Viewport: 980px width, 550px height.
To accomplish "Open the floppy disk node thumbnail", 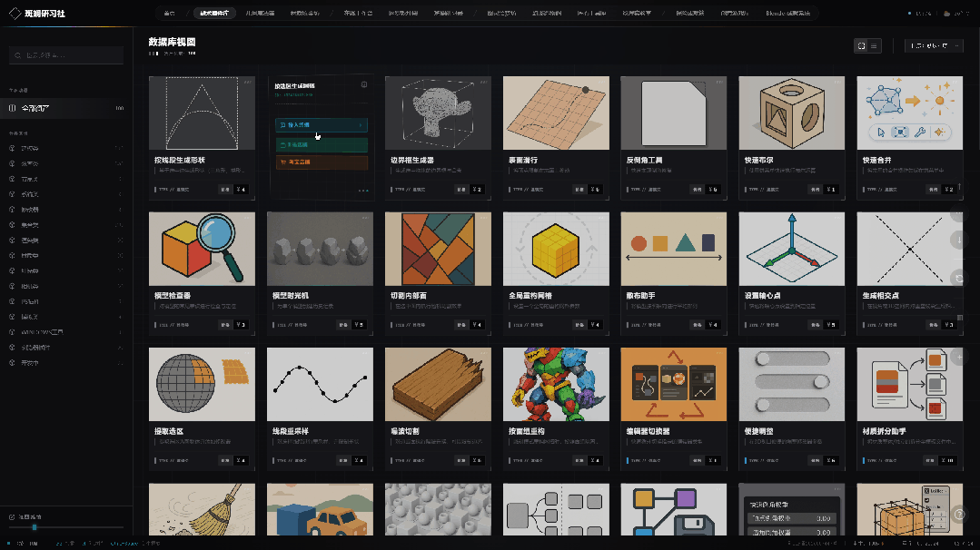I will tap(674, 509).
